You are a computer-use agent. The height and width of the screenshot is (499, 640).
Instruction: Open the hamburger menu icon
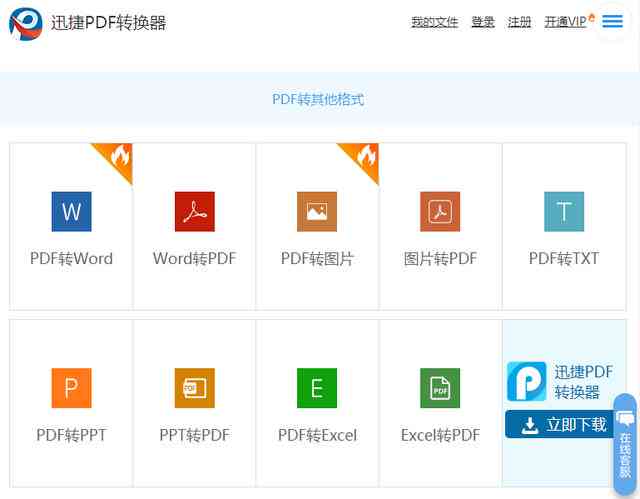click(x=612, y=21)
